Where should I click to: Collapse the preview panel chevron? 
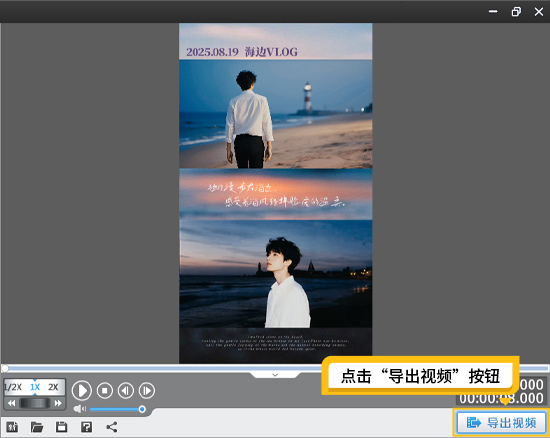275,375
